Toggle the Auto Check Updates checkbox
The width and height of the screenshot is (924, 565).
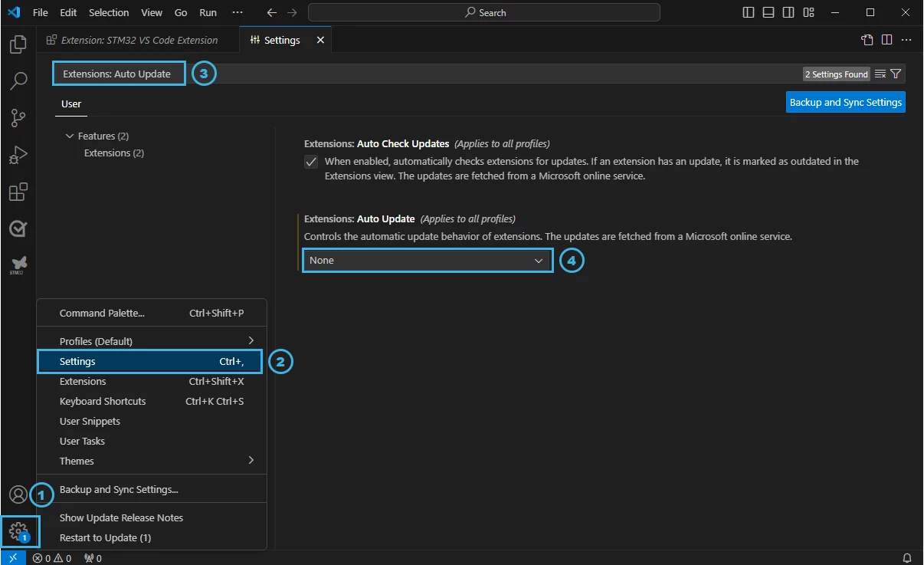click(311, 162)
